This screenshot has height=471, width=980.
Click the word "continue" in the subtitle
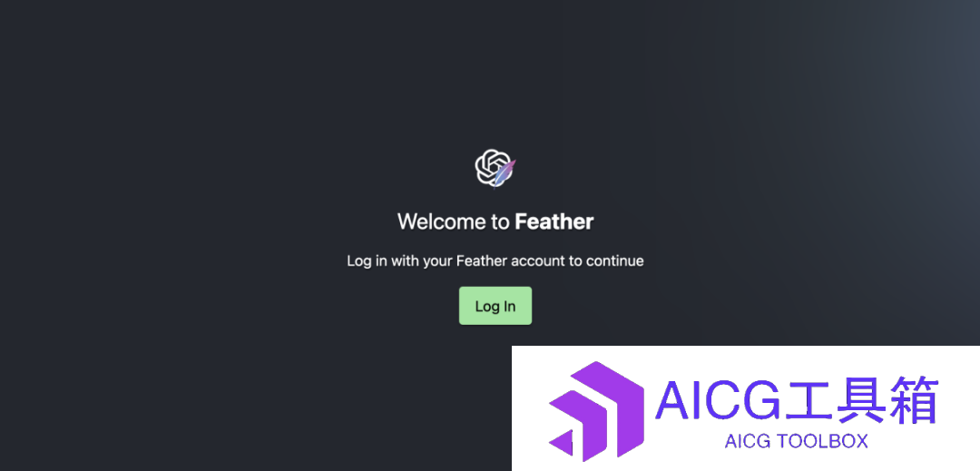tap(614, 261)
